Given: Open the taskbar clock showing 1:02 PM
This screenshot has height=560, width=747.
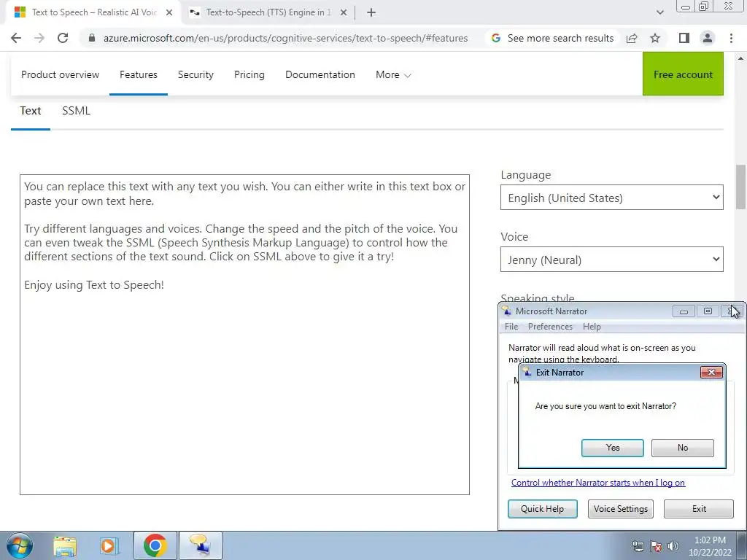Looking at the screenshot, I should point(710,546).
